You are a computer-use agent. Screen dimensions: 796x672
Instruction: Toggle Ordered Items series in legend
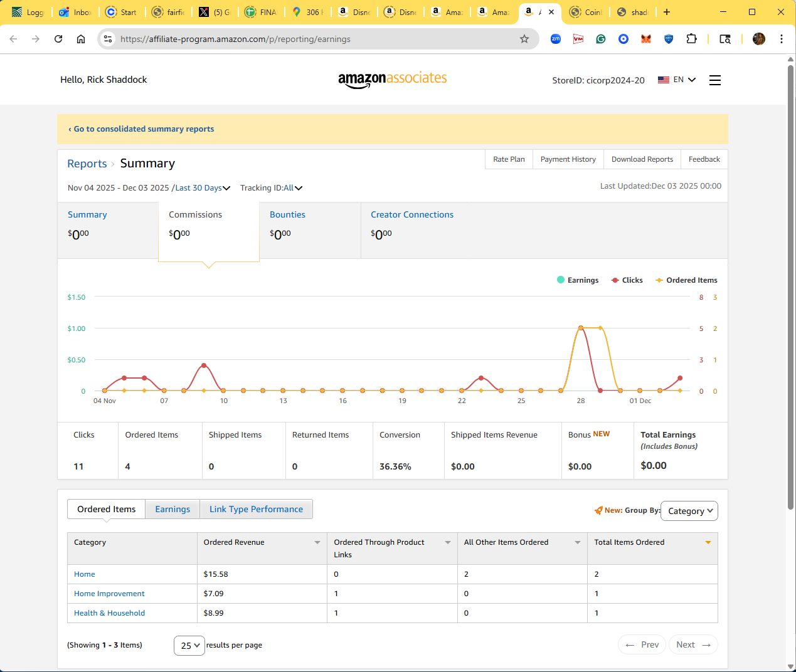[686, 280]
